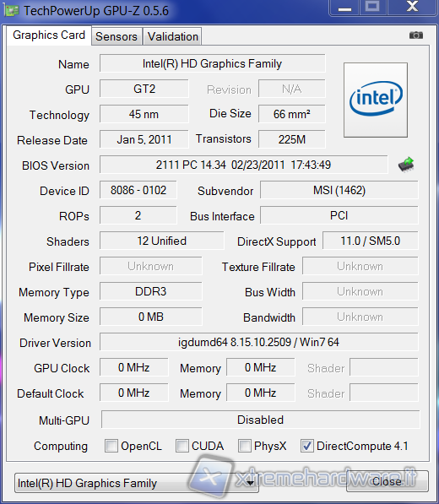Click the Intel vendor logo
439x504 pixels.
[x=376, y=100]
